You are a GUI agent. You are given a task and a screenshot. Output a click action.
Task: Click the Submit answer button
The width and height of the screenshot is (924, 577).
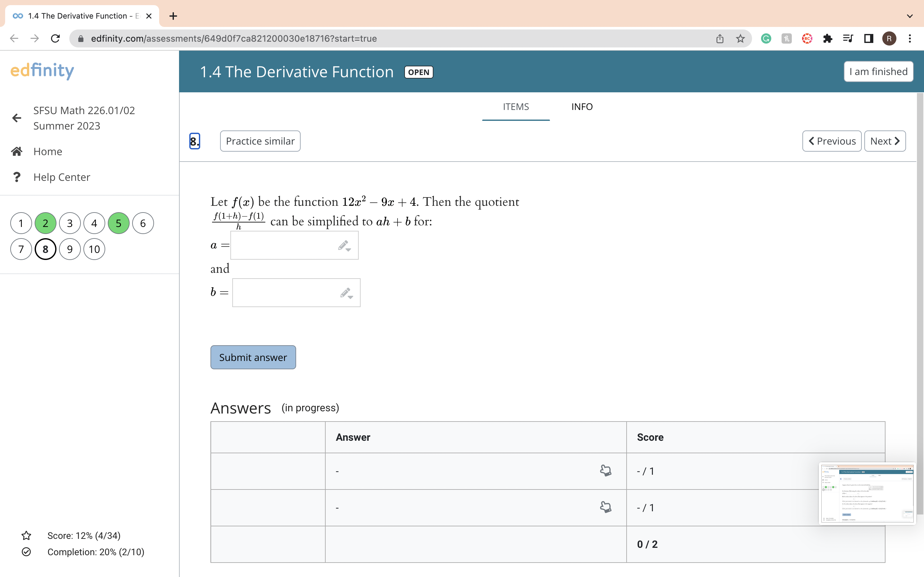tap(253, 357)
